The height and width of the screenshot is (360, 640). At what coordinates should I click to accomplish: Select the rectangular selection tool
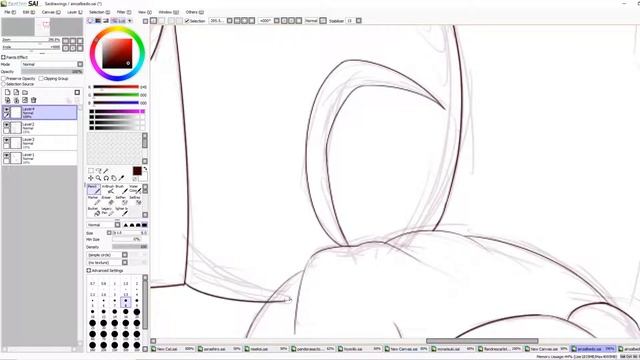91,171
